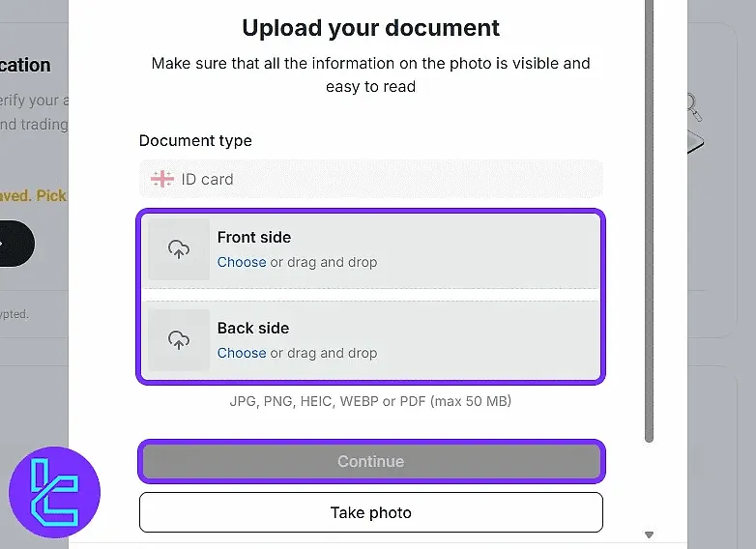The image size is (756, 549).
Task: Click the dialog's vertical scrollbar thumb
Action: (650, 222)
